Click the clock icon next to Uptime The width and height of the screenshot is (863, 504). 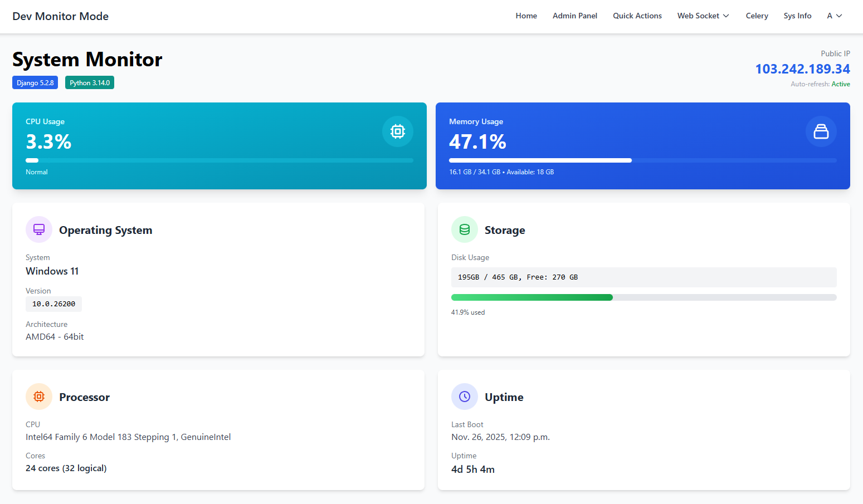pyautogui.click(x=464, y=397)
